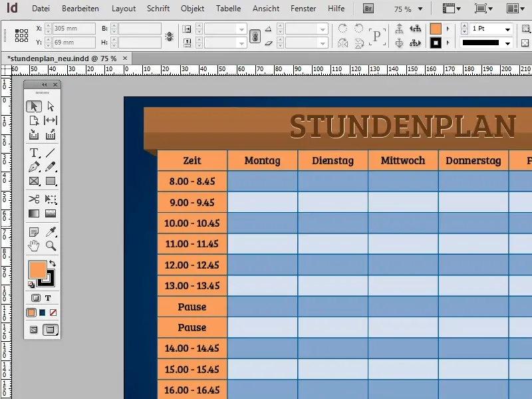Click select content icon
The width and height of the screenshot is (532, 399).
click(x=399, y=43)
